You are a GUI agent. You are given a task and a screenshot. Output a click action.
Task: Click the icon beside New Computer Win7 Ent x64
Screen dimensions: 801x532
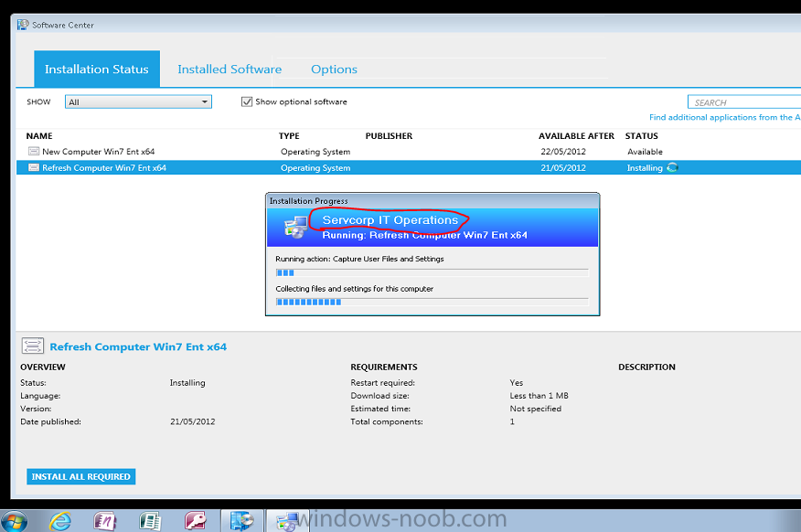coord(34,151)
